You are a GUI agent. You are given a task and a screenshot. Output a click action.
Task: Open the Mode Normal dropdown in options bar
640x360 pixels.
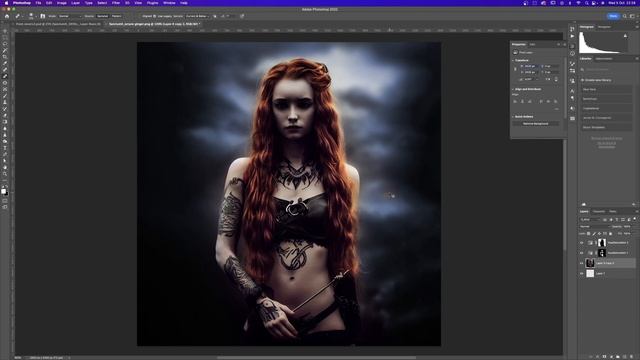[70, 16]
